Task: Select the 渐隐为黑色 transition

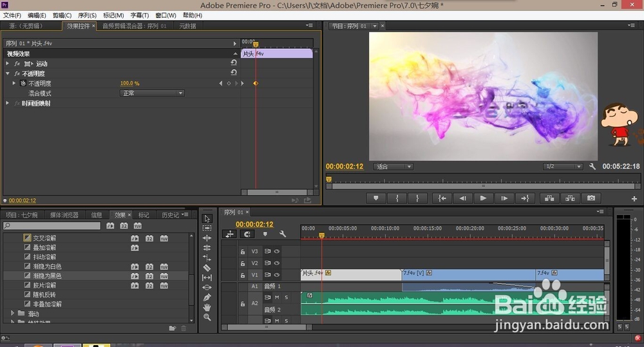Action: (47, 276)
